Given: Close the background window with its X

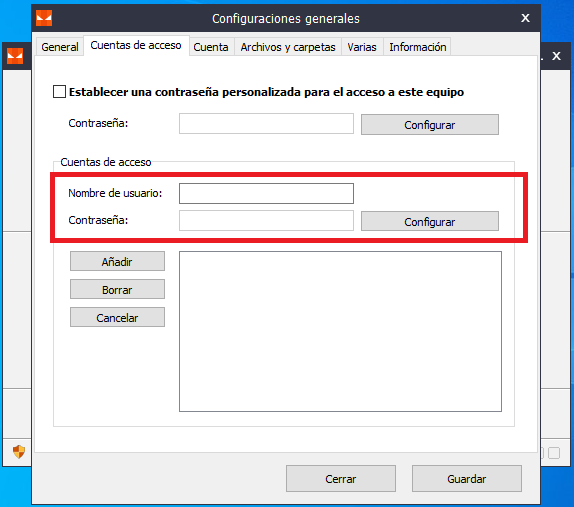Looking at the screenshot, I should pos(556,56).
